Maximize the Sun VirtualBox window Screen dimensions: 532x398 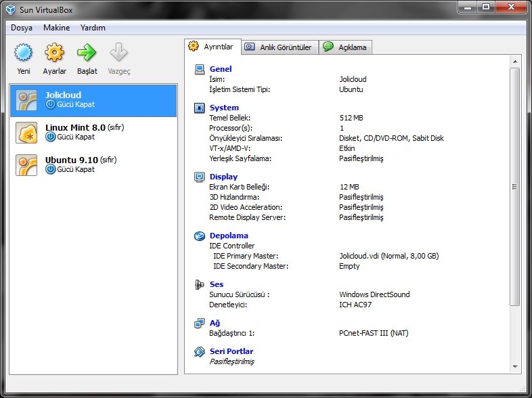point(486,7)
